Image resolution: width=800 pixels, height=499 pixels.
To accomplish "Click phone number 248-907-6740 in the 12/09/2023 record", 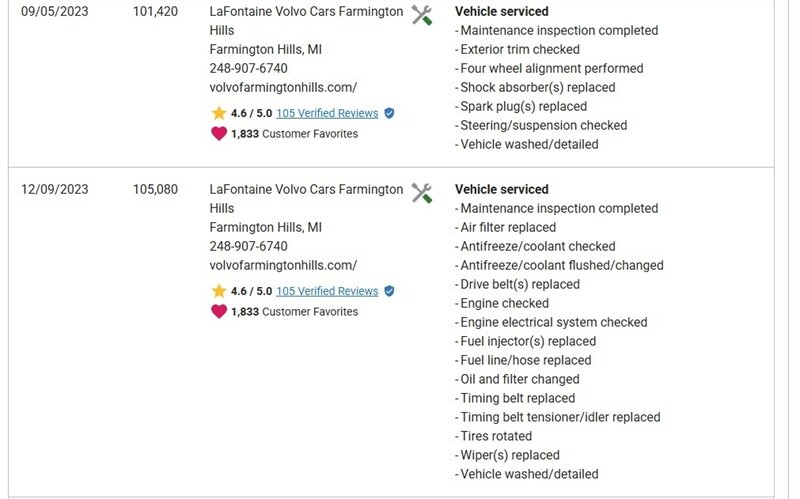I will pyautogui.click(x=249, y=246).
